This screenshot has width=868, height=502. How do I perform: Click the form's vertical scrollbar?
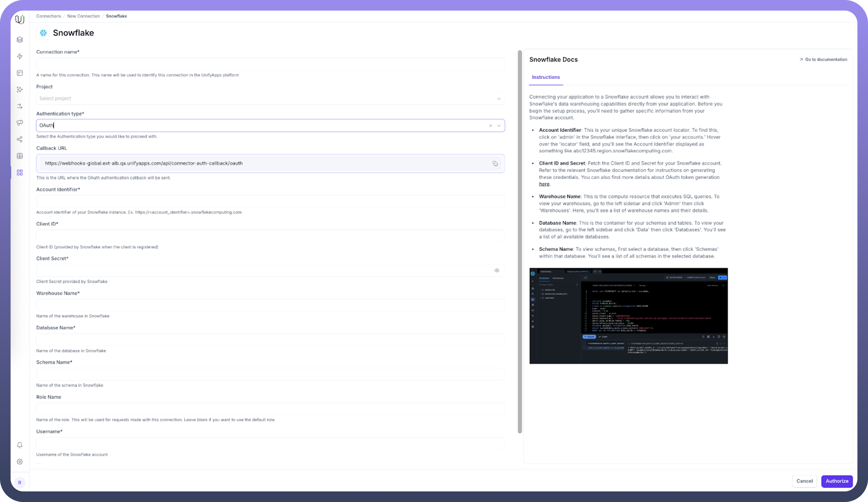520,241
